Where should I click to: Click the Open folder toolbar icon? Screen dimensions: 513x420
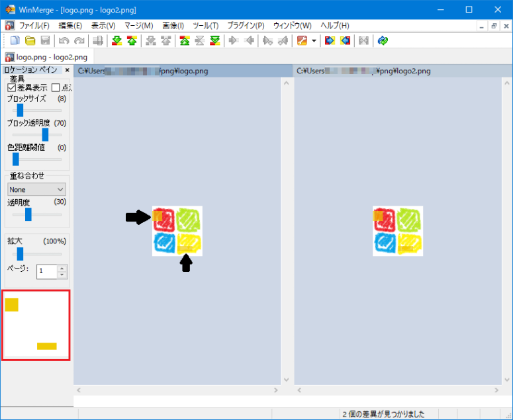(x=30, y=41)
